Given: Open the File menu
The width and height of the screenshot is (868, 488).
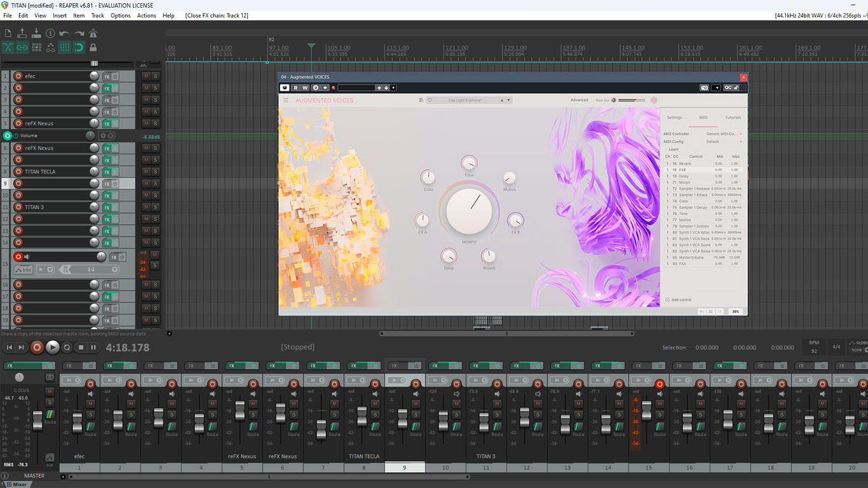Looking at the screenshot, I should [x=8, y=15].
